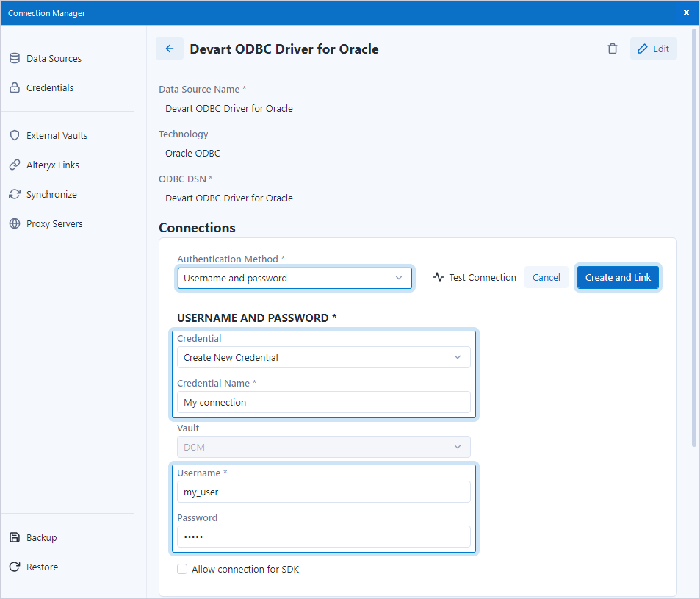Click the trash delete icon

click(613, 49)
